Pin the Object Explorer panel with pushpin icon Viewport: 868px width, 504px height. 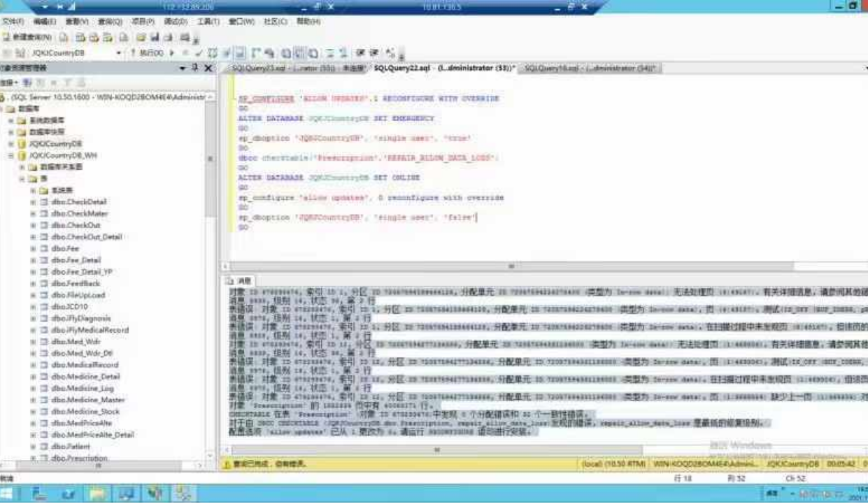(194, 69)
